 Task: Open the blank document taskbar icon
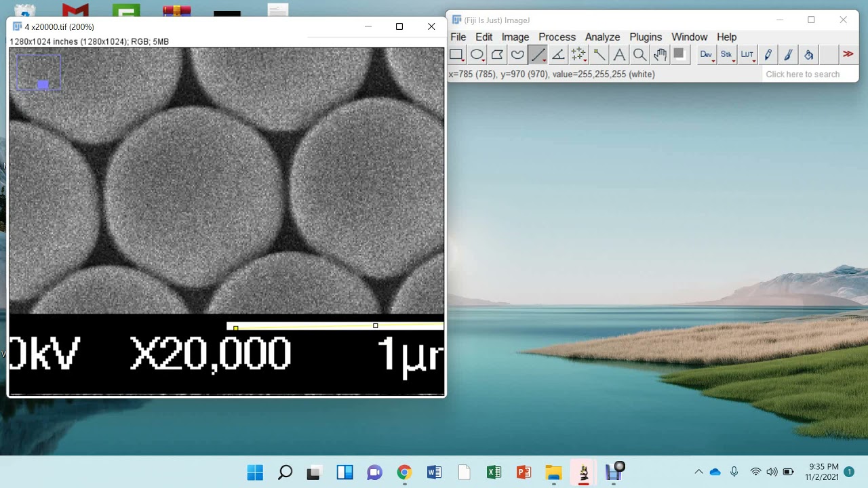click(x=464, y=472)
